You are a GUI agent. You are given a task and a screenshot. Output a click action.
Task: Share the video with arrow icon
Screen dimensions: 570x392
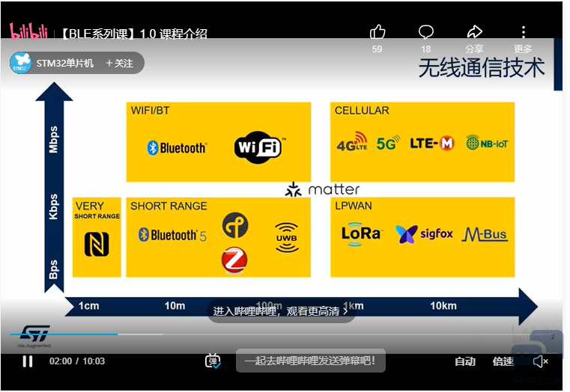point(474,32)
